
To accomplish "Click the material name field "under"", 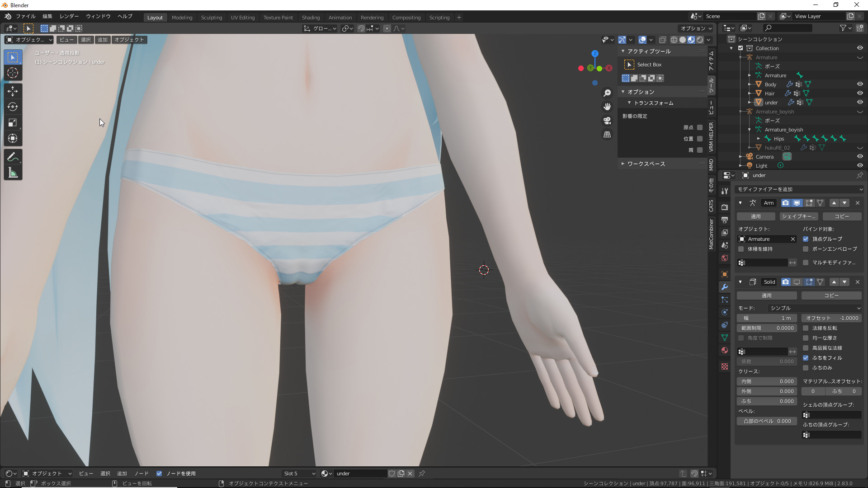I will tap(359, 474).
